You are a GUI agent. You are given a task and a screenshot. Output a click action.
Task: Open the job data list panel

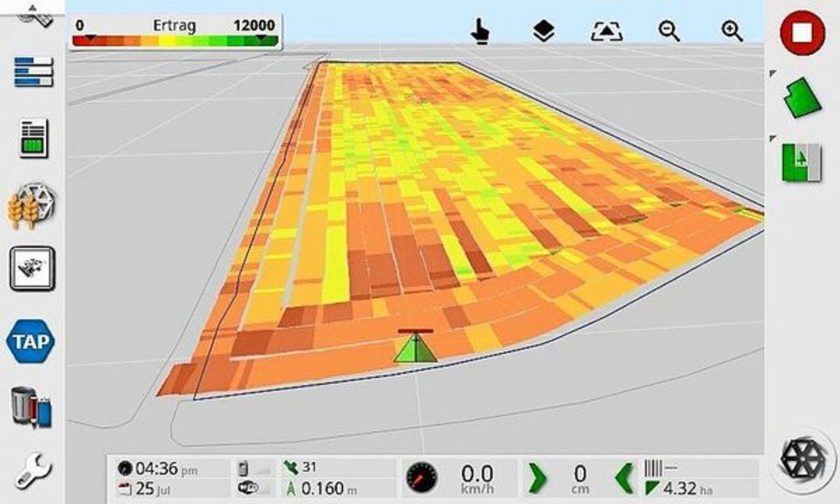(x=32, y=138)
